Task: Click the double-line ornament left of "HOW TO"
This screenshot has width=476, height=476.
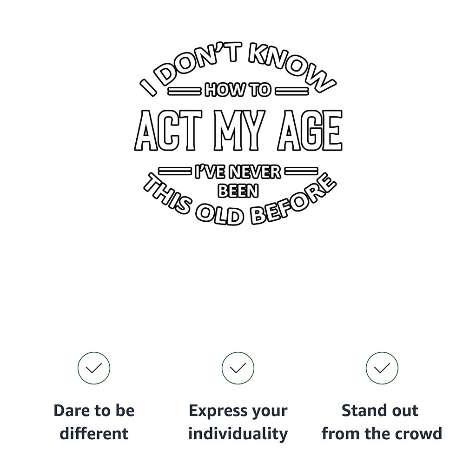Action: coord(184,91)
